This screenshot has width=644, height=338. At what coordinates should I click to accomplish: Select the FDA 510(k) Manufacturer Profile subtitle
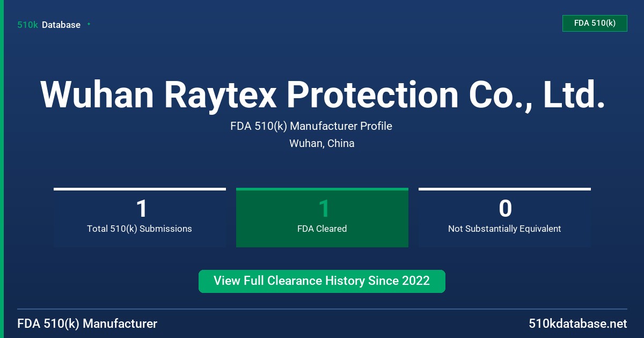(311, 126)
